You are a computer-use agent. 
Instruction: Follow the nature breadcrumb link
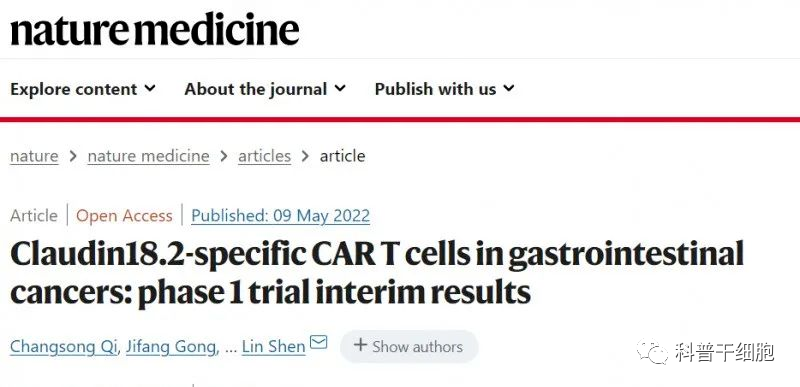[34, 156]
